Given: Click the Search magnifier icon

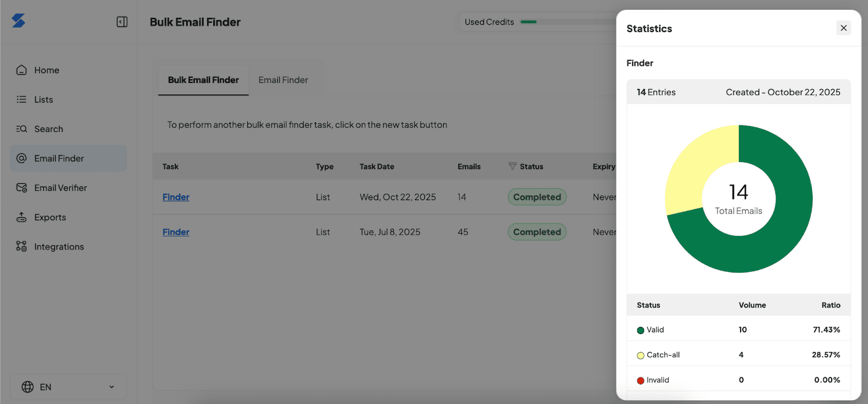Looking at the screenshot, I should [x=22, y=129].
